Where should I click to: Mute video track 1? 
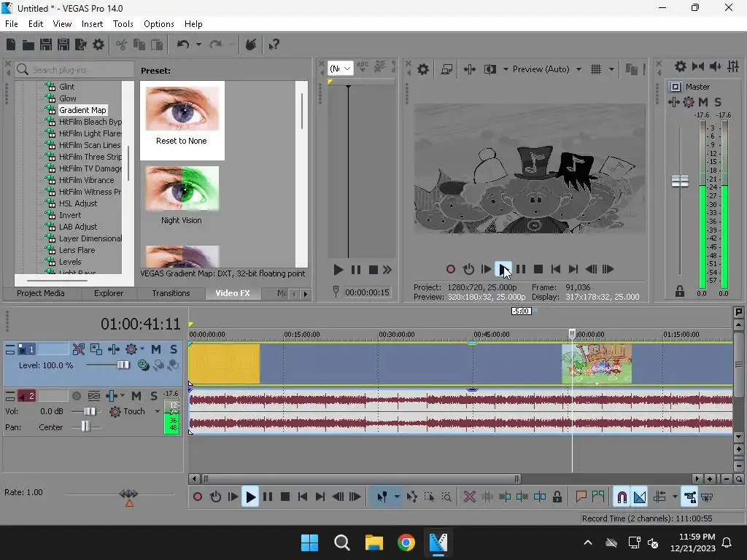156,349
